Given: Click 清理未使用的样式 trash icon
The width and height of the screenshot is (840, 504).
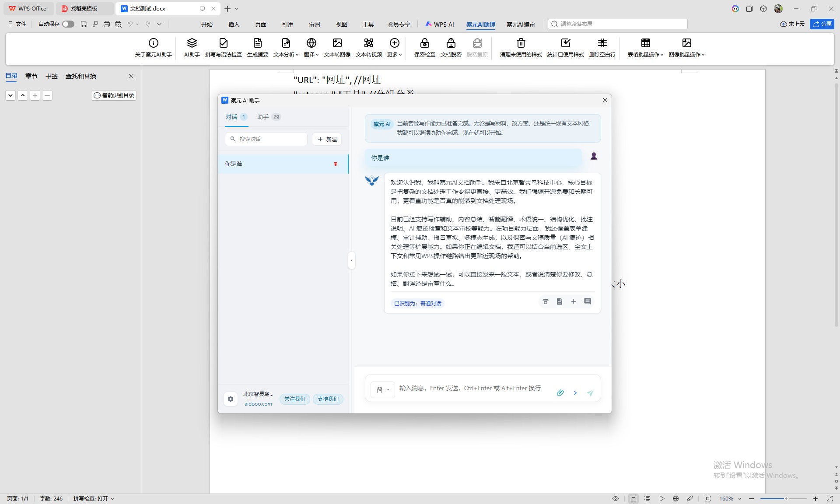Looking at the screenshot, I should [x=521, y=43].
